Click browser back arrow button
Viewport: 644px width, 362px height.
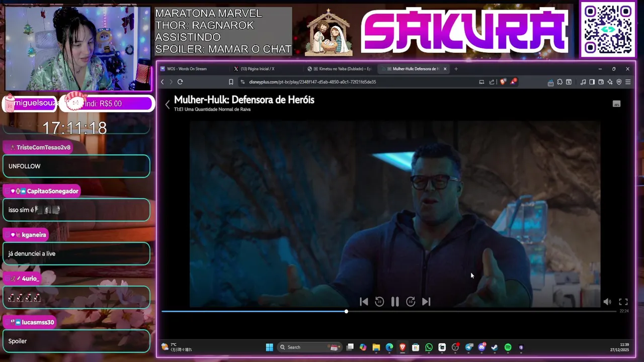pos(162,82)
